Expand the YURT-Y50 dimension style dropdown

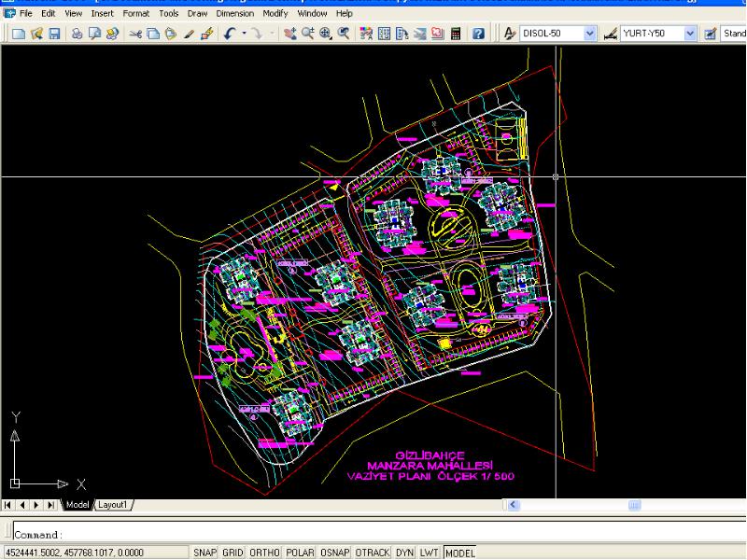coord(689,34)
